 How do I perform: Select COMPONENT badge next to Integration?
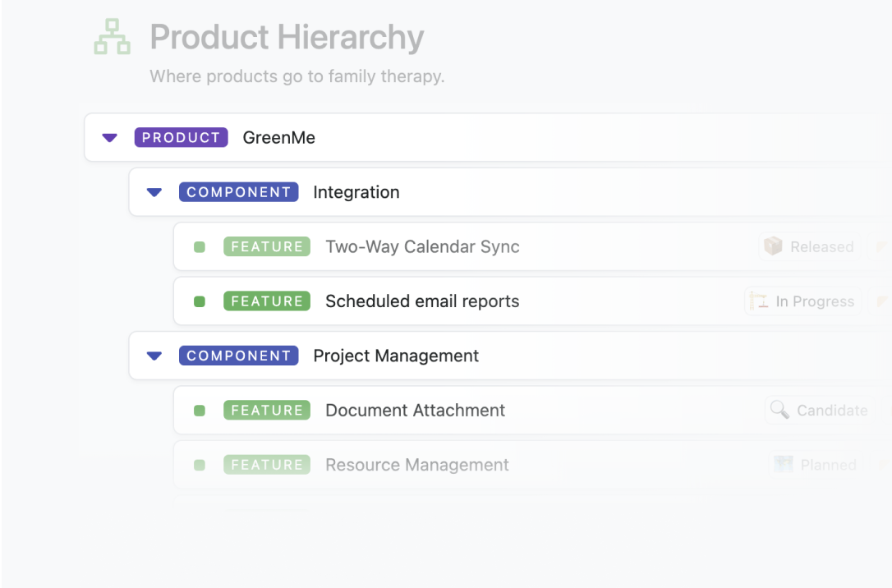238,192
